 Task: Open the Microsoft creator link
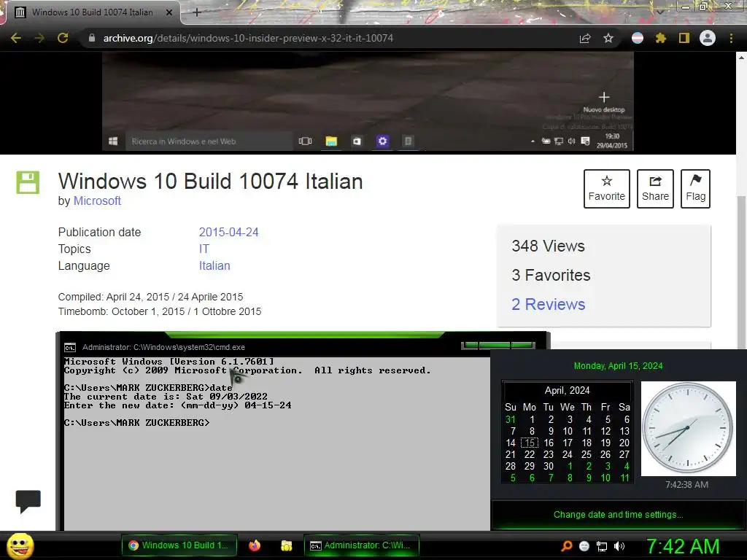tap(97, 201)
